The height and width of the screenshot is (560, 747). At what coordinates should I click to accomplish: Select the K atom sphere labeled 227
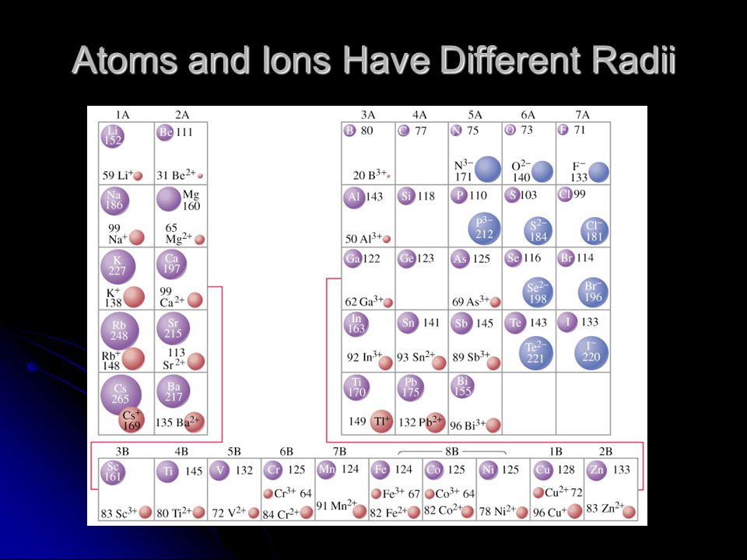(x=117, y=267)
